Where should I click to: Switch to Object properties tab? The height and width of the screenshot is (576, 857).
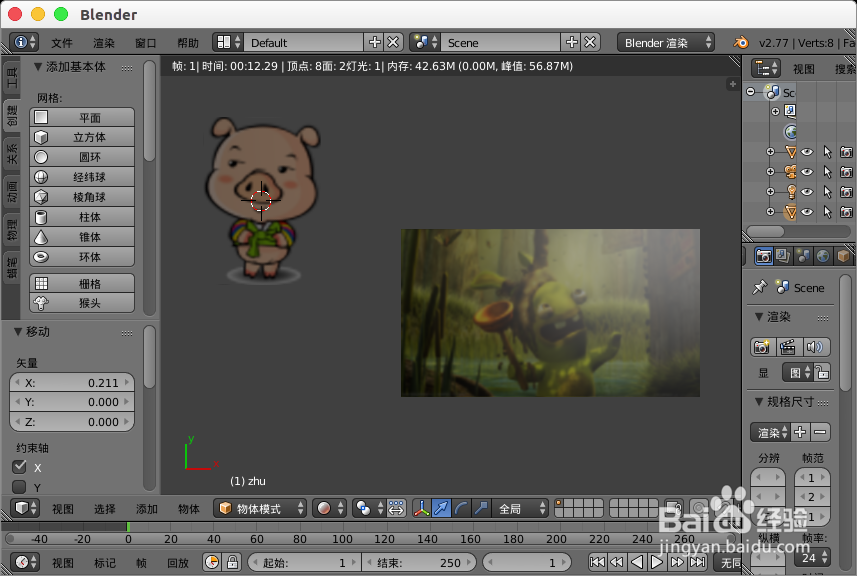point(843,256)
